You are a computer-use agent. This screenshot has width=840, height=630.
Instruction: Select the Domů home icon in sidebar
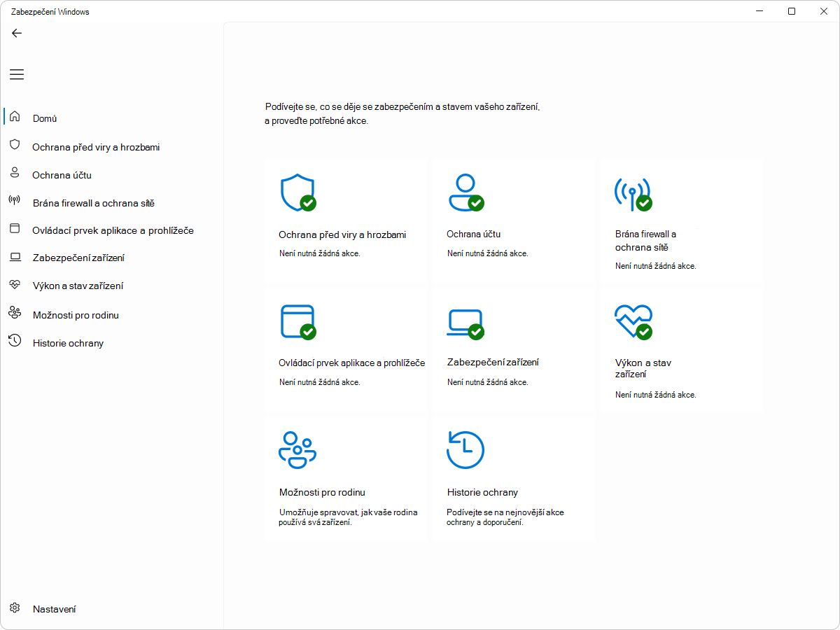tap(15, 117)
